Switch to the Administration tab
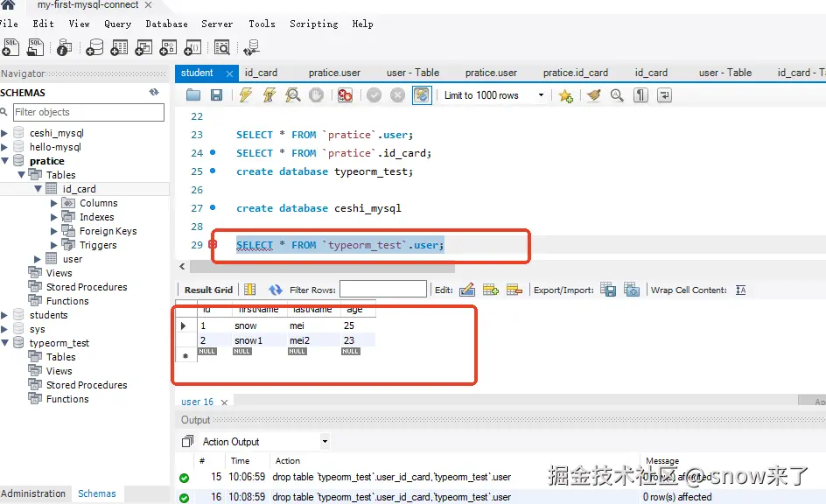Image resolution: width=826 pixels, height=504 pixels. (x=33, y=493)
